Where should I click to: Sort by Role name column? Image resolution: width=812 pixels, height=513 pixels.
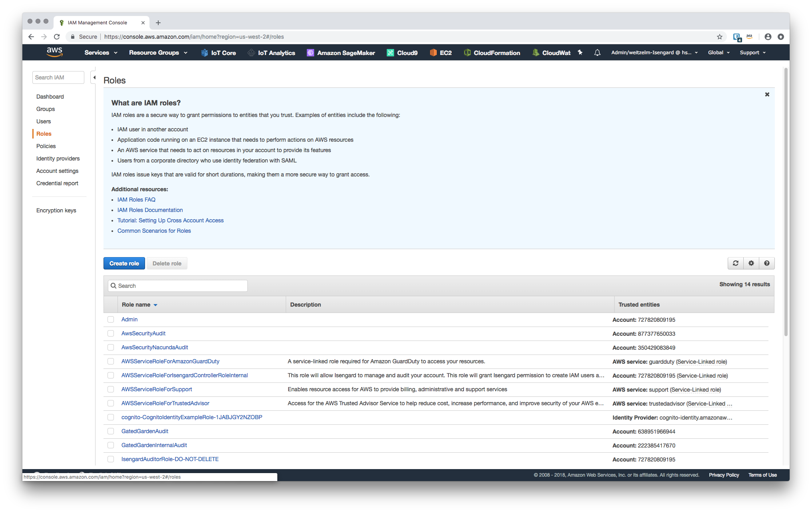click(139, 305)
